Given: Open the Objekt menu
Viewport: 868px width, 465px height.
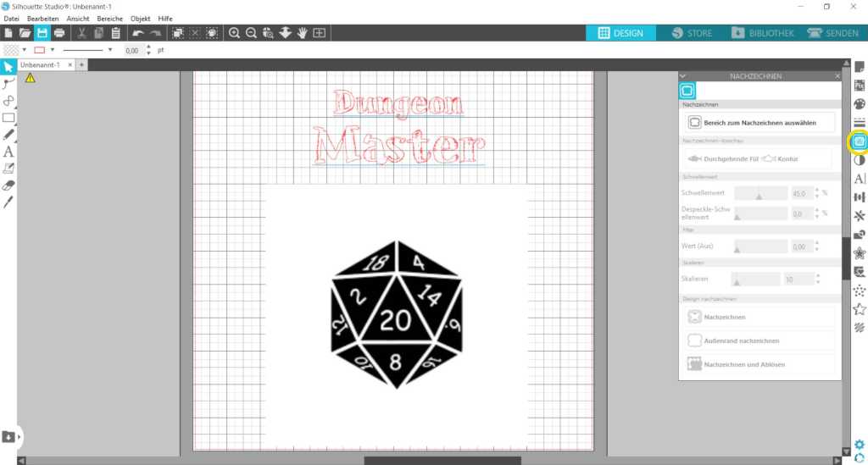Looking at the screenshot, I should tap(140, 19).
